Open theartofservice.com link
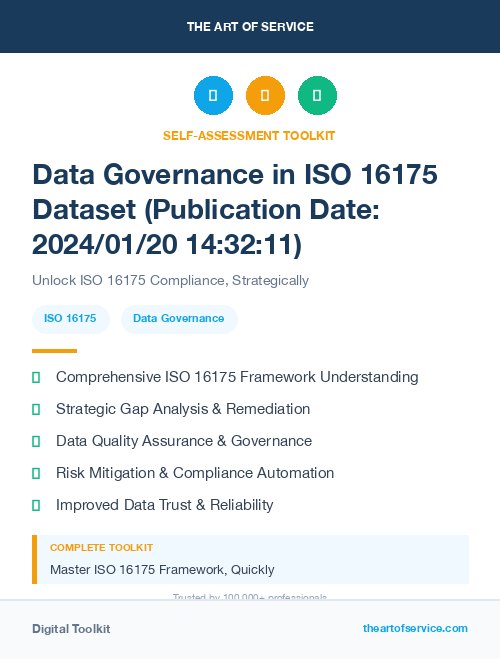 pos(415,628)
